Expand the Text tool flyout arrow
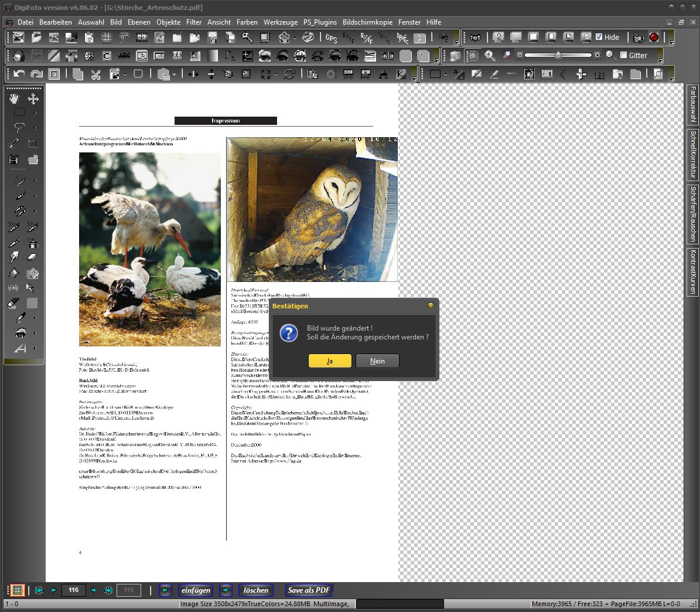 point(35,349)
